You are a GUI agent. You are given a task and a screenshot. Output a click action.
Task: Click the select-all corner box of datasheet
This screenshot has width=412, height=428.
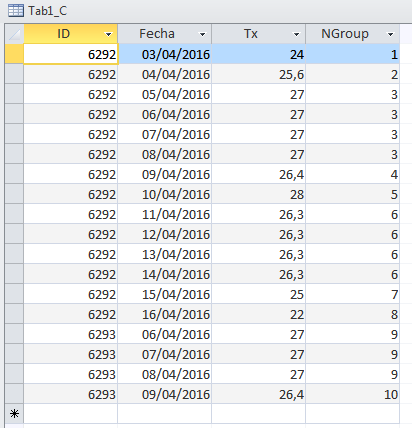coord(14,34)
